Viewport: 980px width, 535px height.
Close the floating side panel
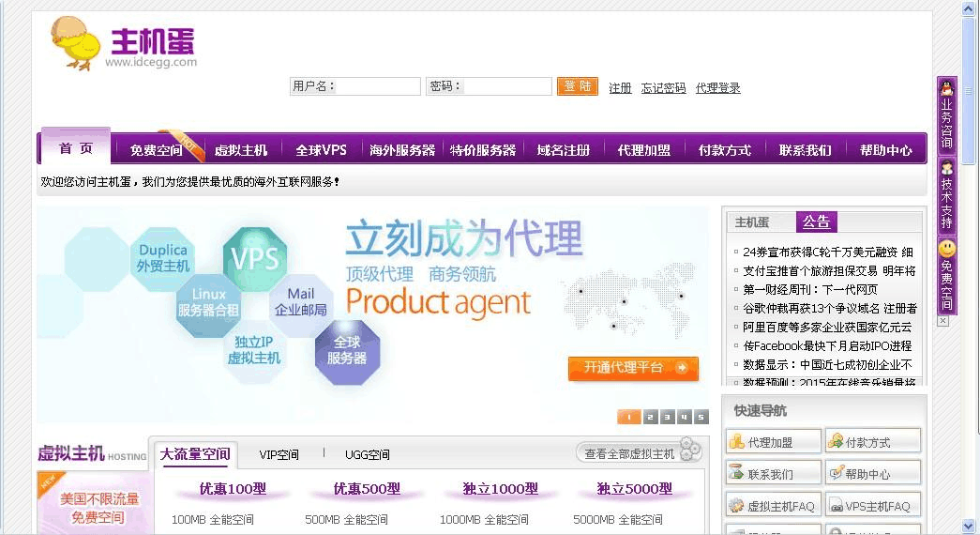point(942,321)
